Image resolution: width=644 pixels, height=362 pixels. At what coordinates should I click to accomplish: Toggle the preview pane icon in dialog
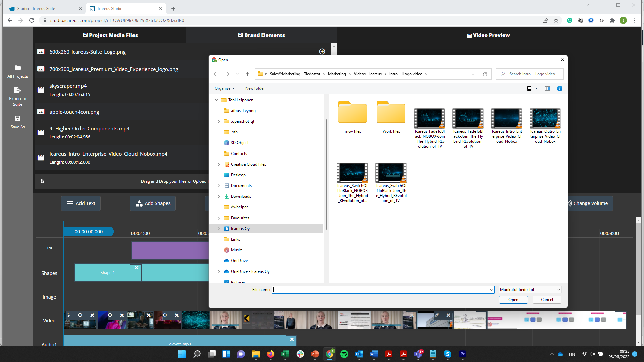click(547, 88)
